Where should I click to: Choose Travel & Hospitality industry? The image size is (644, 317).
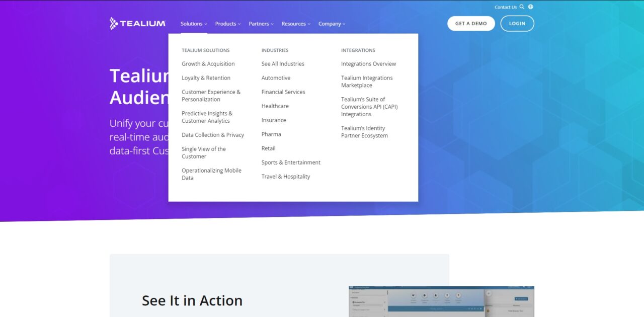click(286, 177)
